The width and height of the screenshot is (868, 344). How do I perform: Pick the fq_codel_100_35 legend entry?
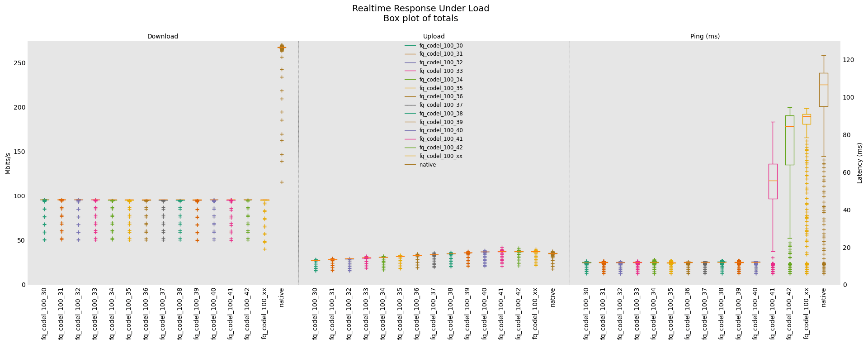point(441,88)
